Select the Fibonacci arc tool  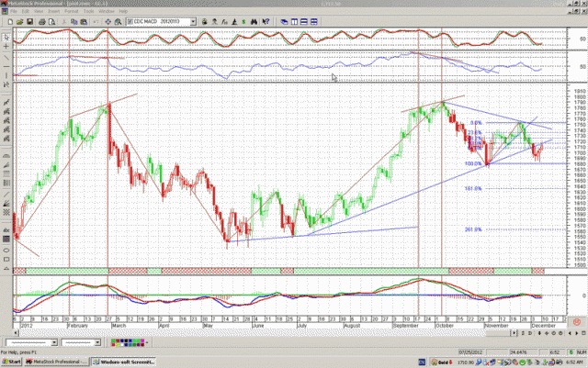point(6,155)
